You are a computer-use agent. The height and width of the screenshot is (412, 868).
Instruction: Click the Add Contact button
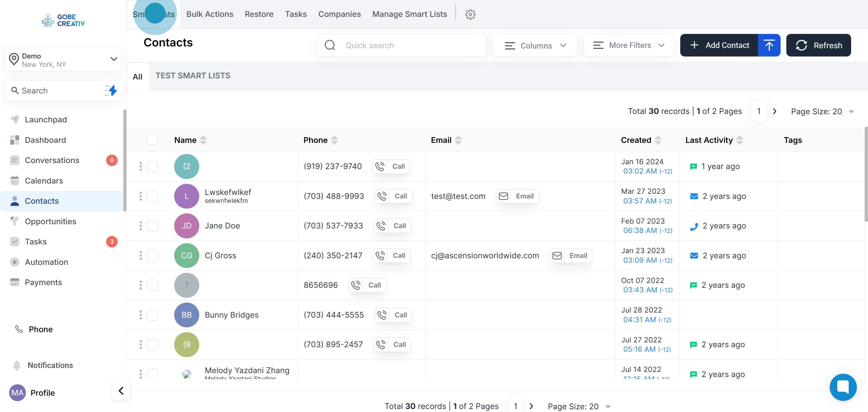pyautogui.click(x=719, y=45)
